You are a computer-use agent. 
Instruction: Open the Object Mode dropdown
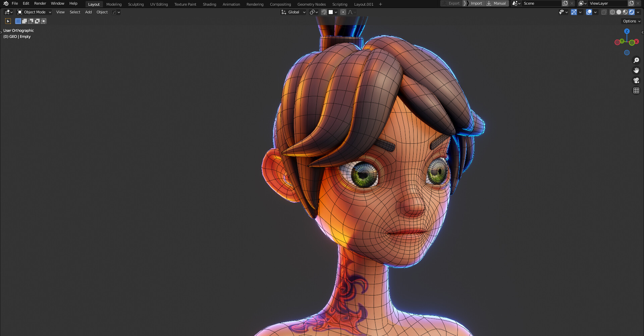pos(34,12)
